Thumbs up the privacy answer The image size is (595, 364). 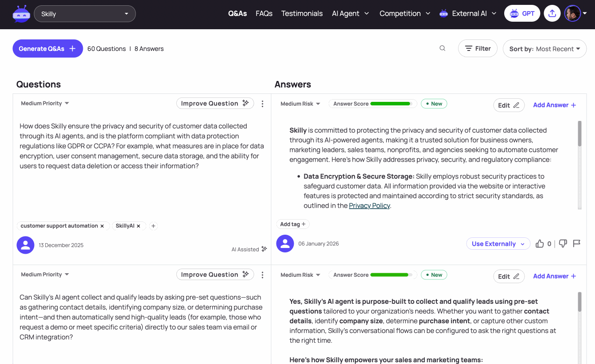point(540,244)
